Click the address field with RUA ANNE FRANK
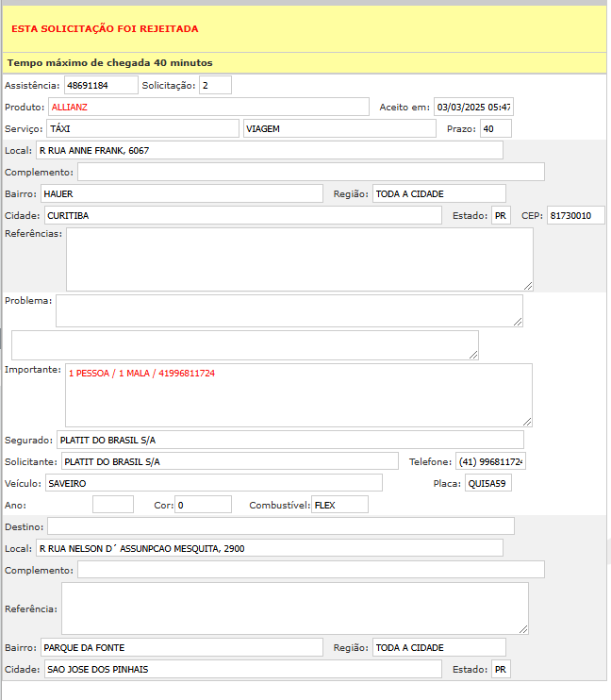The height and width of the screenshot is (700, 611). pyautogui.click(x=269, y=150)
